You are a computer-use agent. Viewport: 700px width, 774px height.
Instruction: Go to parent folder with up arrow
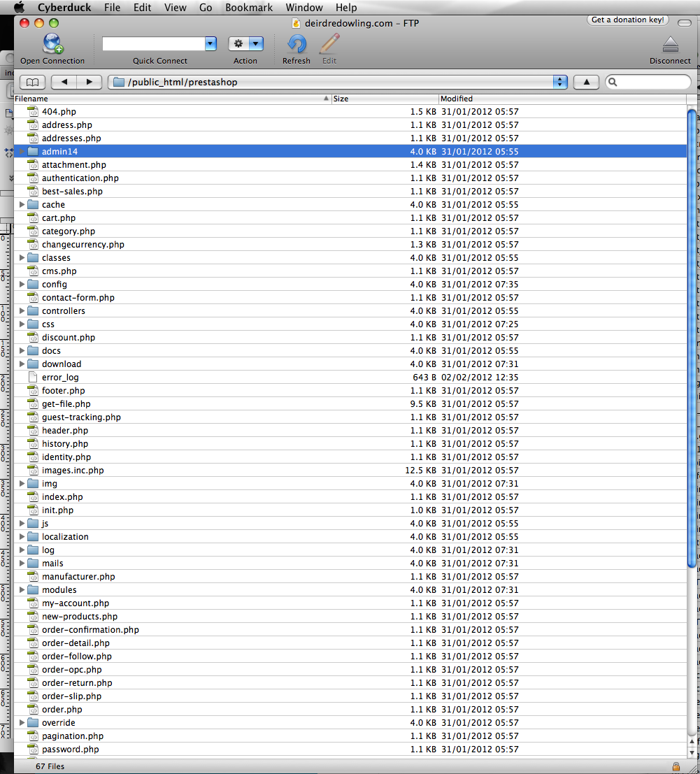[x=587, y=82]
